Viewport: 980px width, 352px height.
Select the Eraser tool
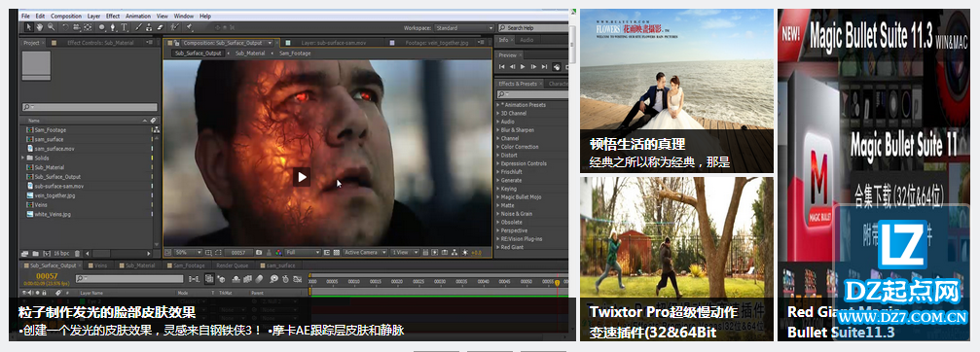tap(160, 27)
